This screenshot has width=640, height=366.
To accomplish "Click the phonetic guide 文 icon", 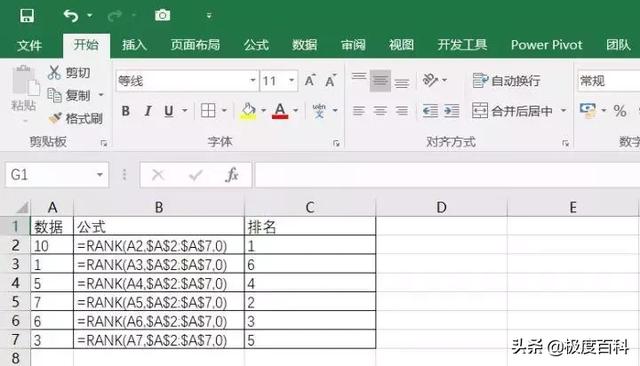I will [319, 111].
